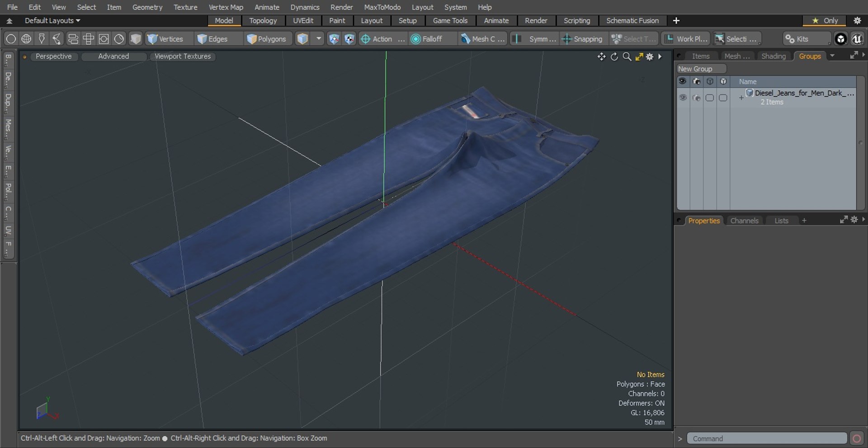
Task: Click the action center axis icon
Action: click(334, 39)
